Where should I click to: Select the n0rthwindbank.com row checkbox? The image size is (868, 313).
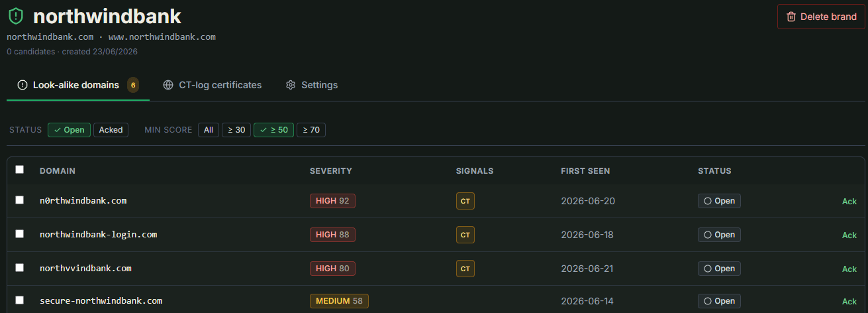[x=19, y=200]
